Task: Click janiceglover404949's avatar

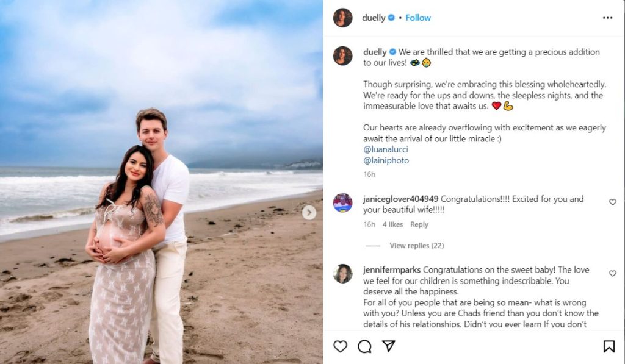Action: (342, 202)
